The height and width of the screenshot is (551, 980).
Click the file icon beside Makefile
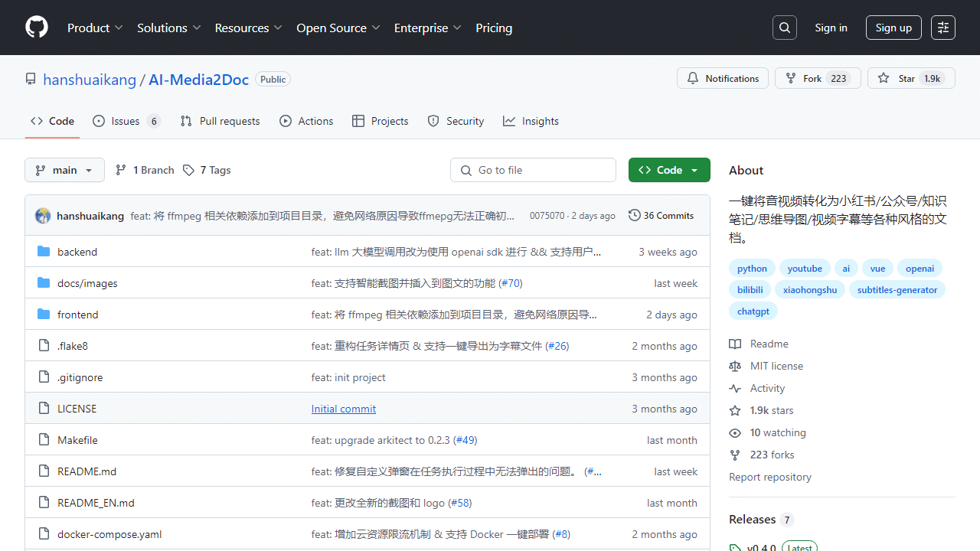click(x=44, y=440)
